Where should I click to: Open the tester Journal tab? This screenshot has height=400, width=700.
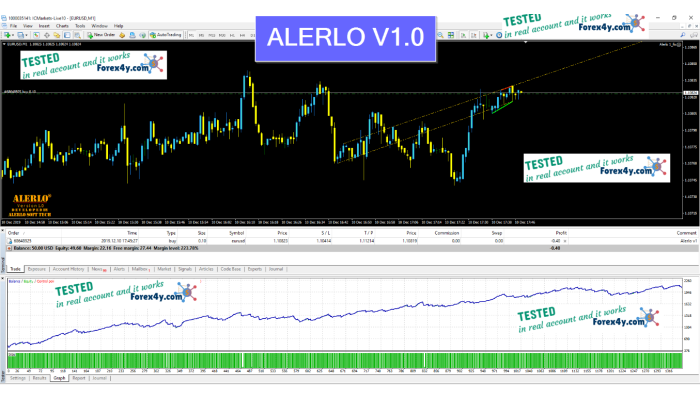99,378
